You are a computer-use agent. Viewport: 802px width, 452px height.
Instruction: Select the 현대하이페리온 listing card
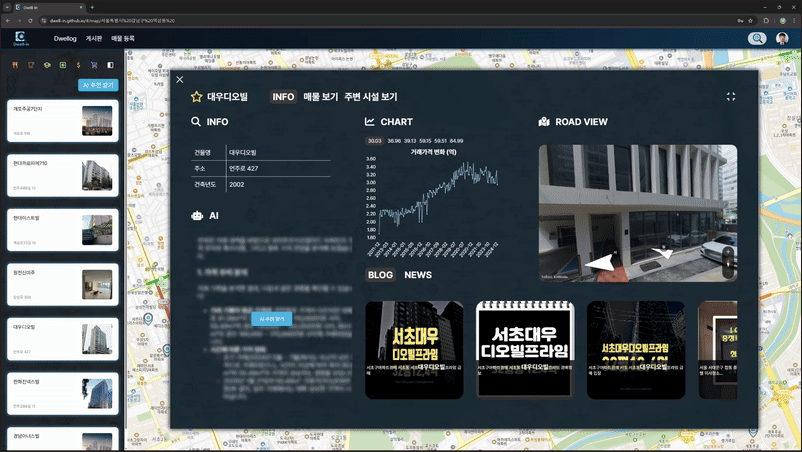(x=62, y=175)
